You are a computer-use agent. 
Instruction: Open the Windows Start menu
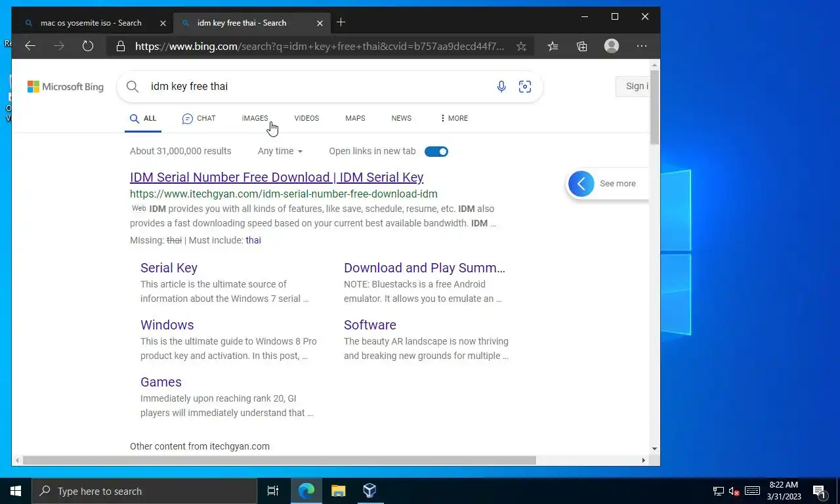(16, 491)
